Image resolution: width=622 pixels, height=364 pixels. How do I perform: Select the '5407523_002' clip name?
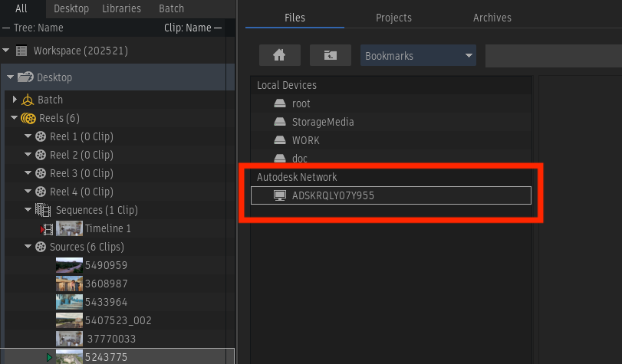pyautogui.click(x=118, y=320)
